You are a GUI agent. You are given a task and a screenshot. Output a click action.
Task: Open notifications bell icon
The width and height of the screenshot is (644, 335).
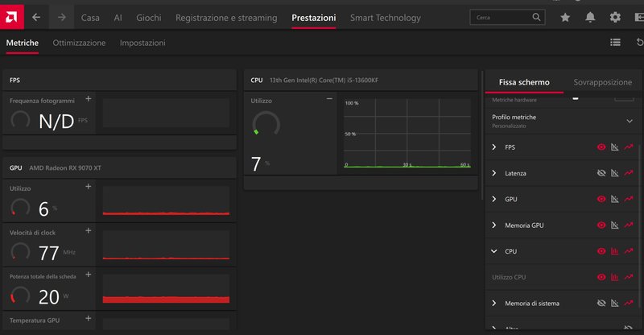[590, 17]
